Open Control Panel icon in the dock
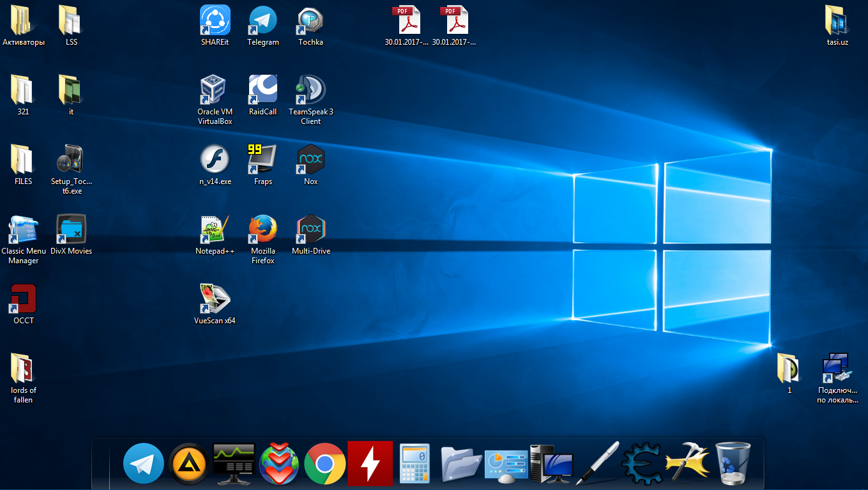 506,466
